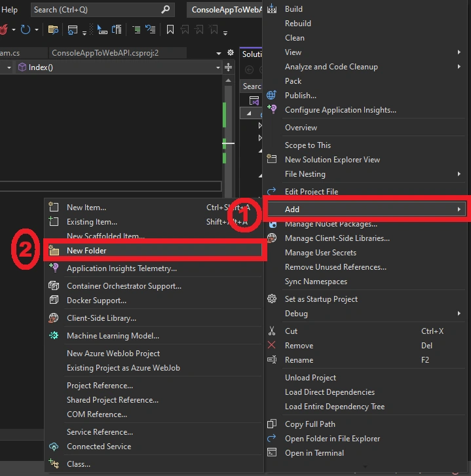Image resolution: width=471 pixels, height=476 pixels.
Task: Click the bookmark icon in the toolbar
Action: tap(170, 29)
